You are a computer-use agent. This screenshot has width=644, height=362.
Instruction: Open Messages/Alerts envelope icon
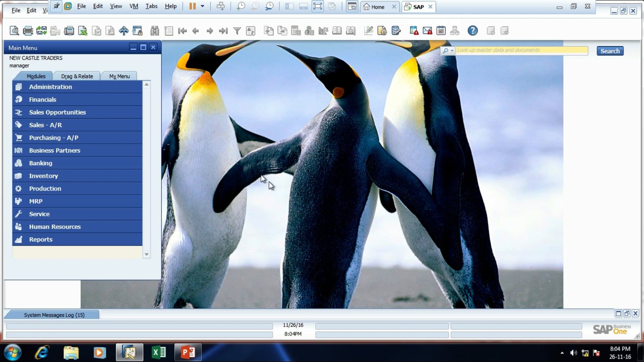click(427, 31)
